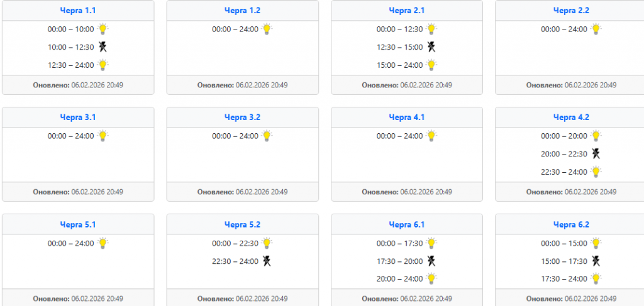Click the power-off icon for Черга 2.1 12:30 – 15:00
Screen dimensions: 644x306
(x=431, y=46)
